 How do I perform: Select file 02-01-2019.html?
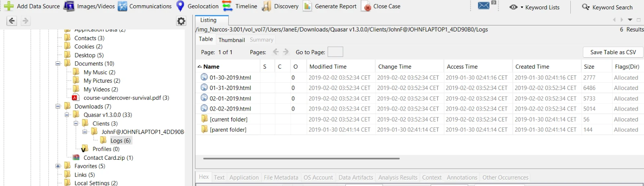[230, 98]
